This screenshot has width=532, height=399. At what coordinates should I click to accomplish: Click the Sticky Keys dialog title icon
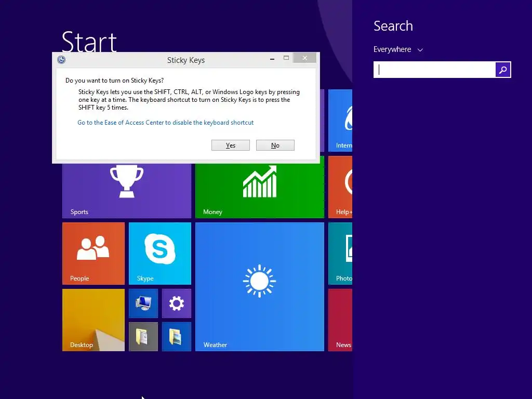[61, 60]
